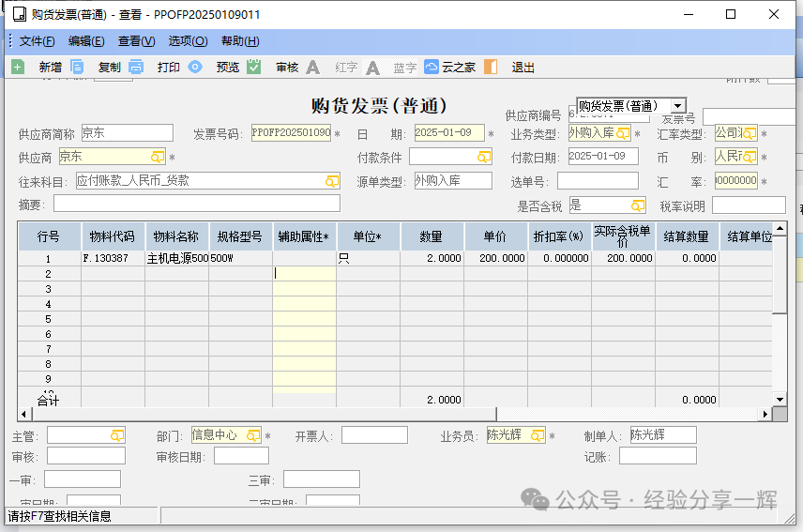The width and height of the screenshot is (803, 532).
Task: Click the green 新增 (new) toolbar icon
Action: click(x=18, y=67)
